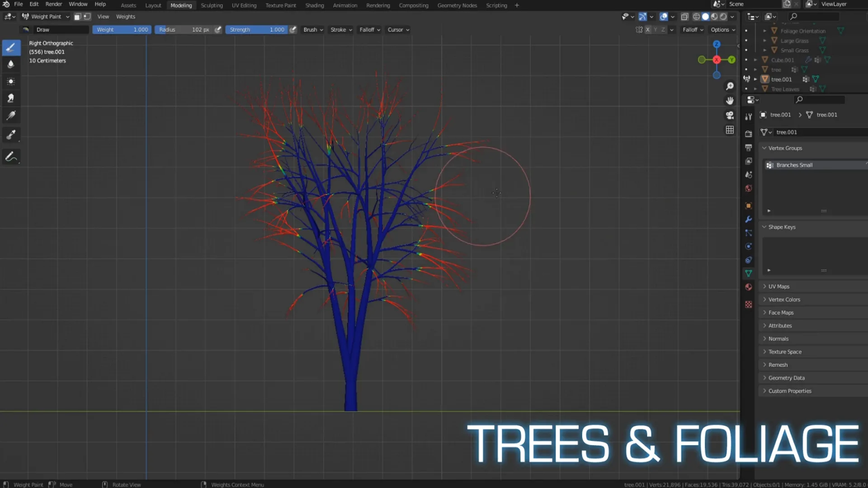Switch viewport to rendered shading
Viewport: 868px width, 488px height.
click(724, 17)
